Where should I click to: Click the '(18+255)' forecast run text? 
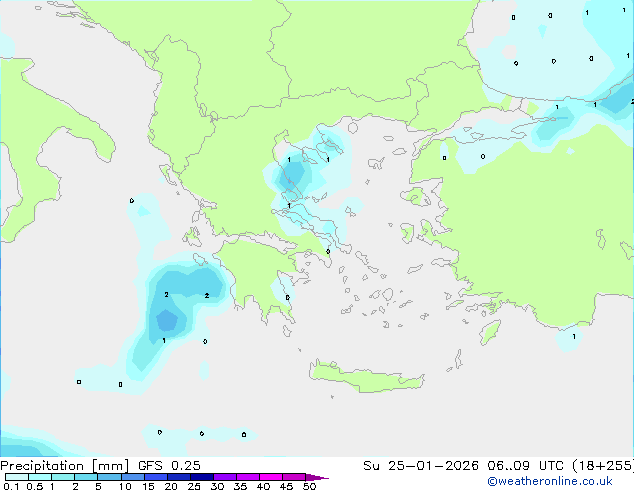tap(603, 466)
